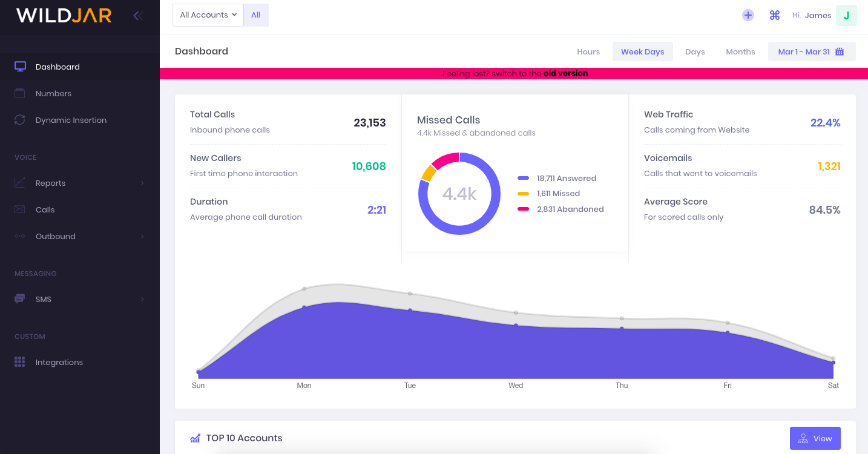Image resolution: width=868 pixels, height=454 pixels.
Task: Click the TOP 10 Accounts chart icon
Action: 195,438
